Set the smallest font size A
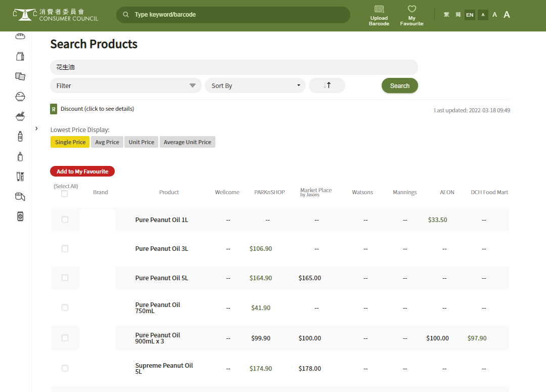 point(483,15)
